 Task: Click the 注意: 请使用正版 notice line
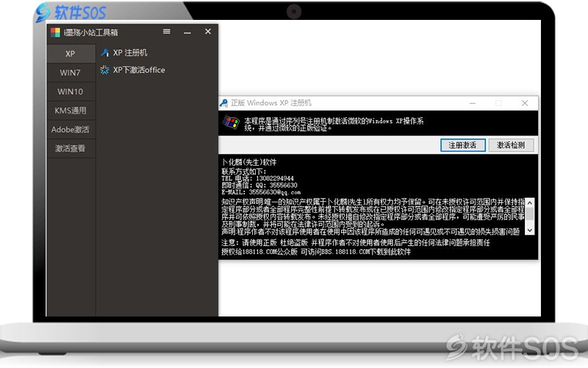356,243
